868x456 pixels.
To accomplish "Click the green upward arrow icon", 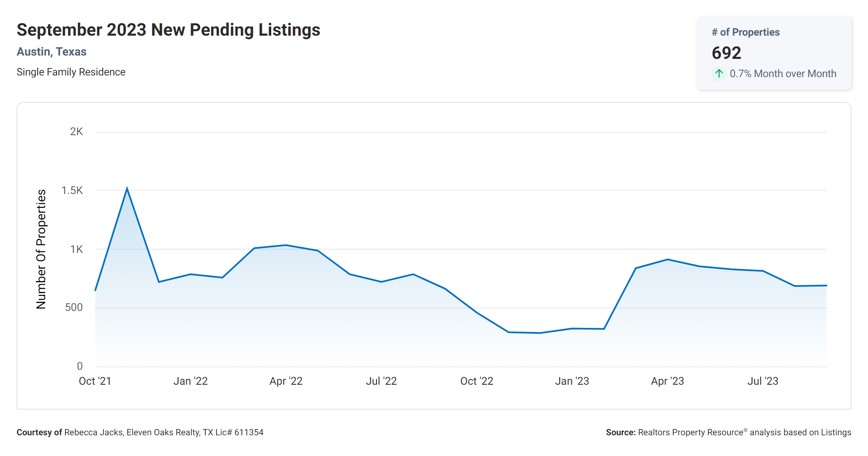I will (719, 73).
